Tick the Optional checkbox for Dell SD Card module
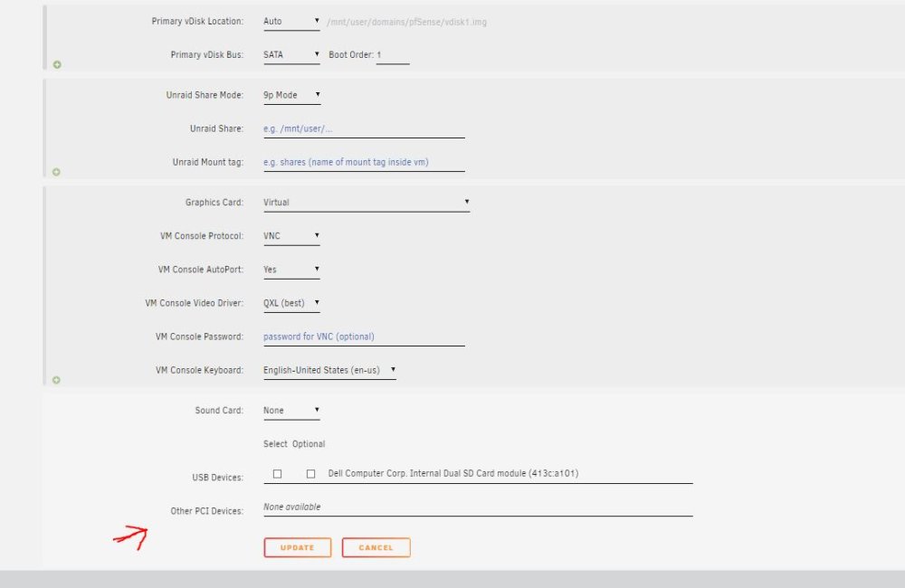 [311, 474]
